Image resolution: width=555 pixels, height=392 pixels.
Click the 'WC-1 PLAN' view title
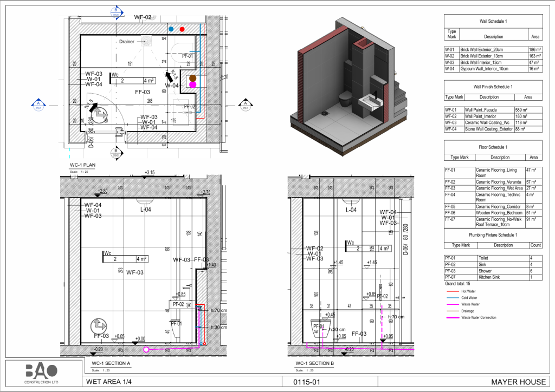(82, 165)
